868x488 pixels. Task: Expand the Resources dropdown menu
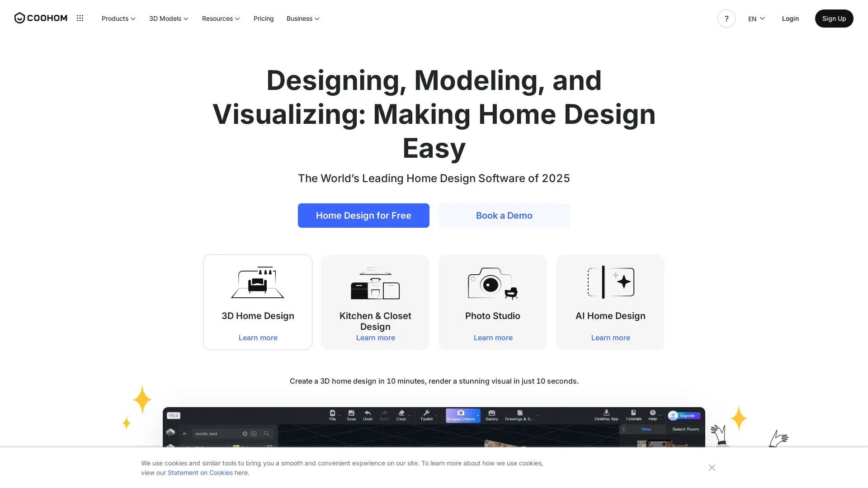[x=221, y=19]
